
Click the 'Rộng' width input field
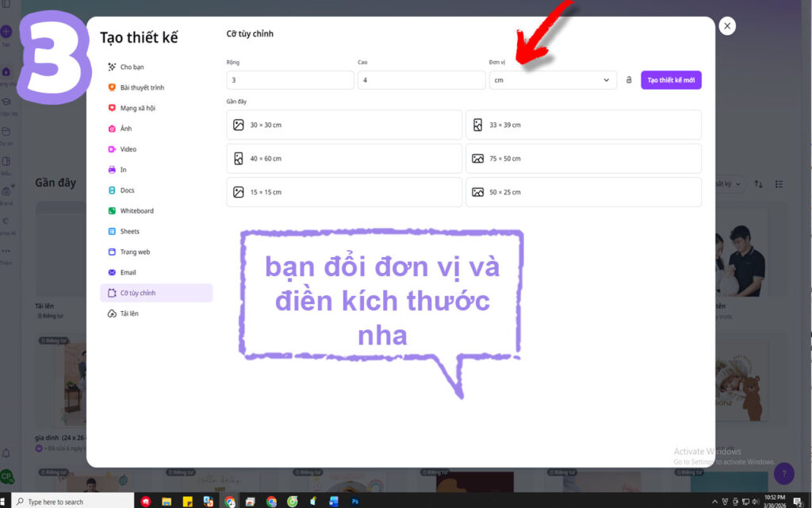point(290,80)
